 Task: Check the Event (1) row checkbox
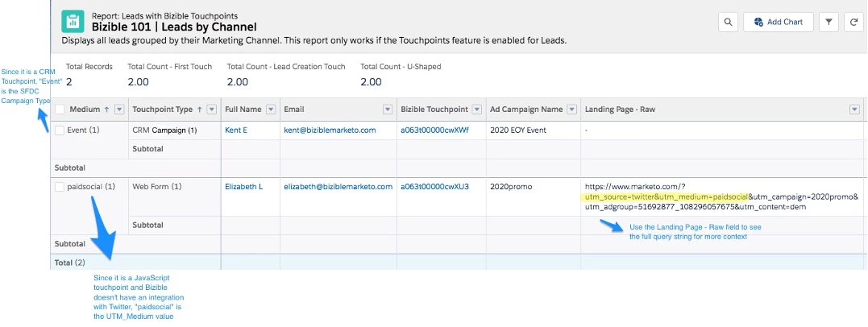coord(60,130)
